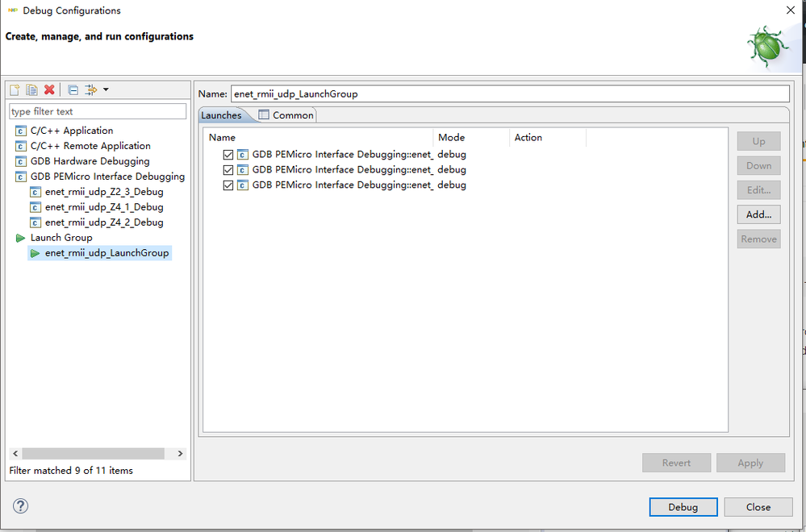
Task: Click the third launch row's C icon
Action: pyautogui.click(x=243, y=185)
